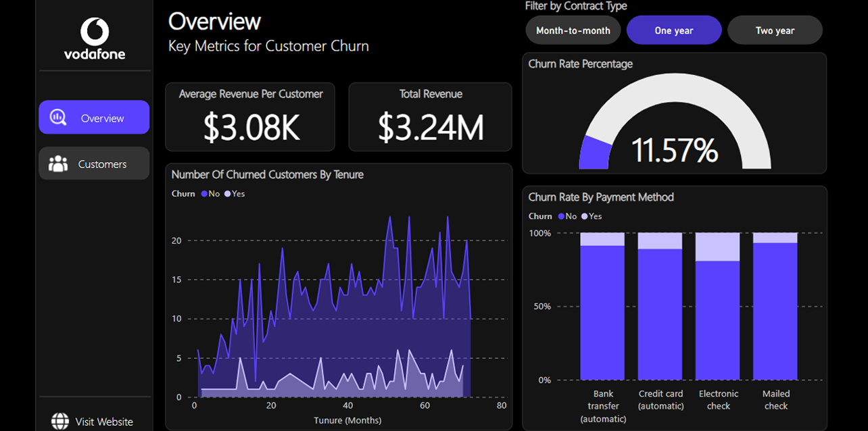Switch to the Customers page

tap(94, 163)
